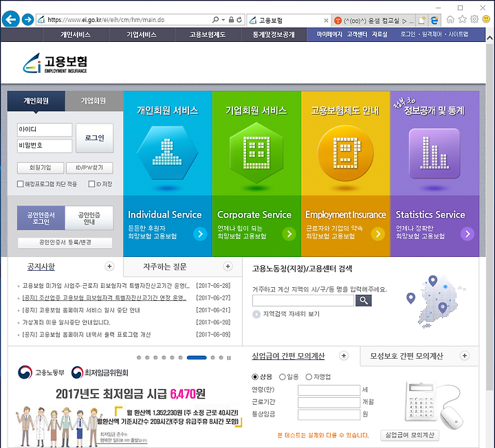Click the 회원가입 button
Viewport: 495px width, 448px height.
pos(41,168)
